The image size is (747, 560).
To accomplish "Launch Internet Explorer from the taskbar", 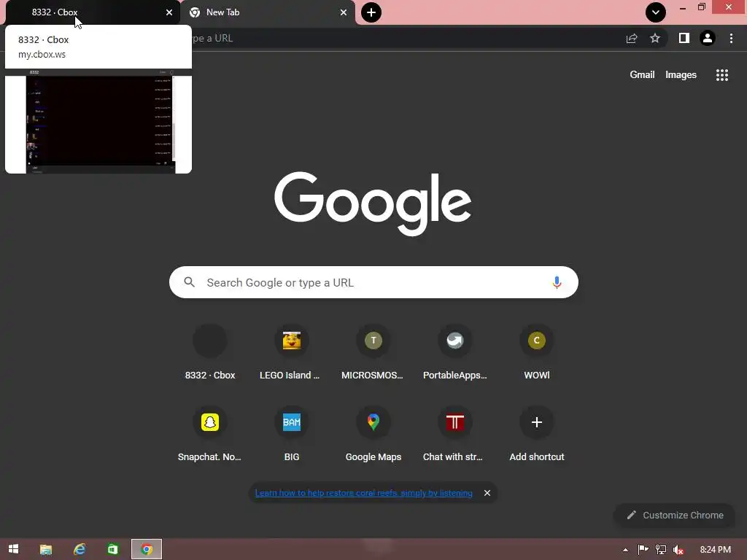I will (79, 550).
